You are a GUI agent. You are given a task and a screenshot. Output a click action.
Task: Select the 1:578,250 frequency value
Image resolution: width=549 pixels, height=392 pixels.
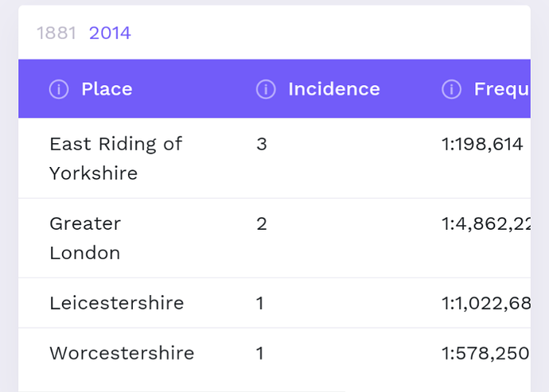485,353
